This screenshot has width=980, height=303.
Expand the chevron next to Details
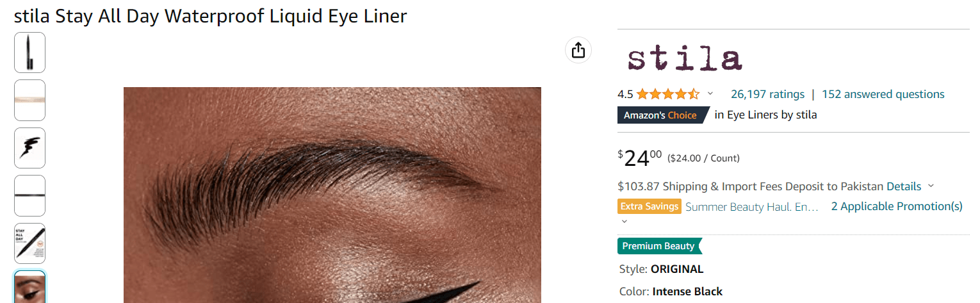931,186
